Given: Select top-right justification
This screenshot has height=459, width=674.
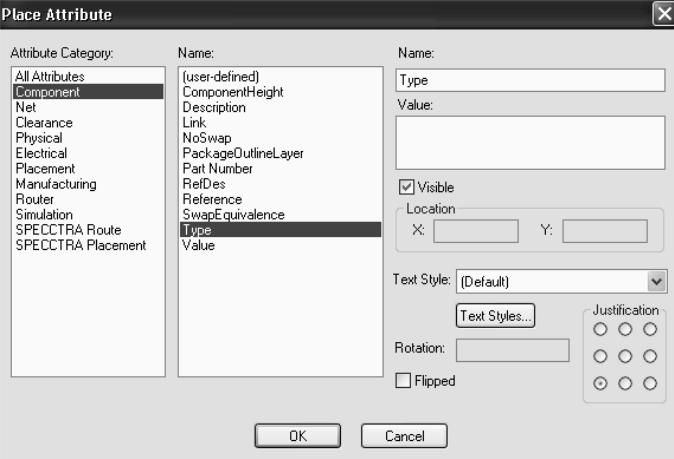Looking at the screenshot, I should (650, 329).
